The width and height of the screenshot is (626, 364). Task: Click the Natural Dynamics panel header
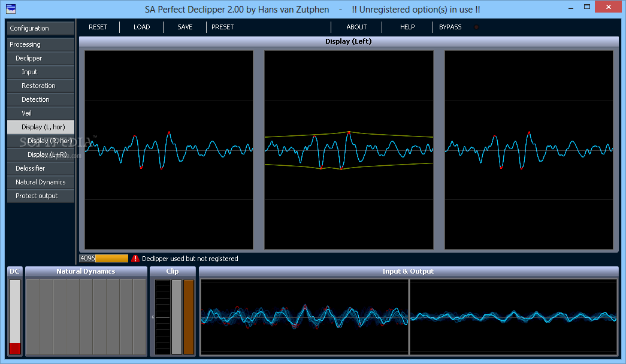click(x=86, y=271)
